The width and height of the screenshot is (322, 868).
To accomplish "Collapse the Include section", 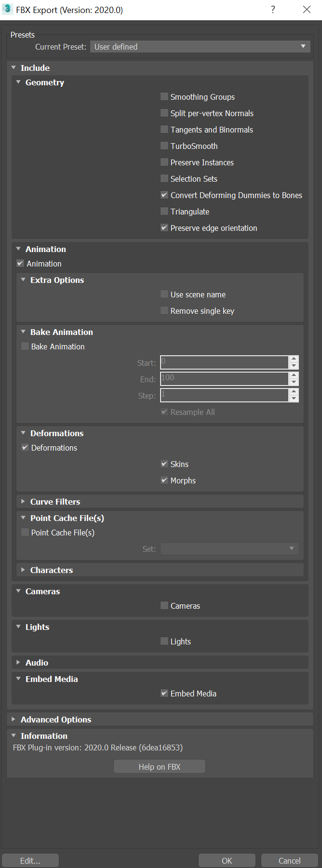I will [13, 68].
